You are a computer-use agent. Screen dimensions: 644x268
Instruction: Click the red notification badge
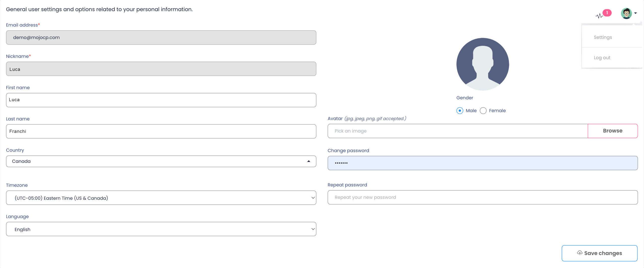tap(607, 13)
